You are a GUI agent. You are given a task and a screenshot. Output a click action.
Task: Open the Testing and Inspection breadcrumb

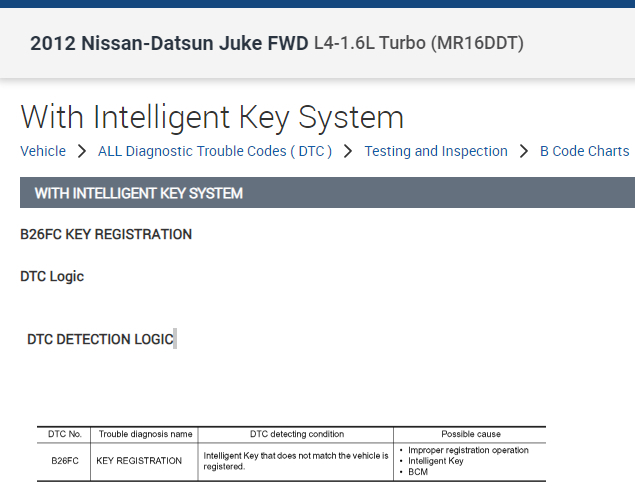click(x=436, y=151)
